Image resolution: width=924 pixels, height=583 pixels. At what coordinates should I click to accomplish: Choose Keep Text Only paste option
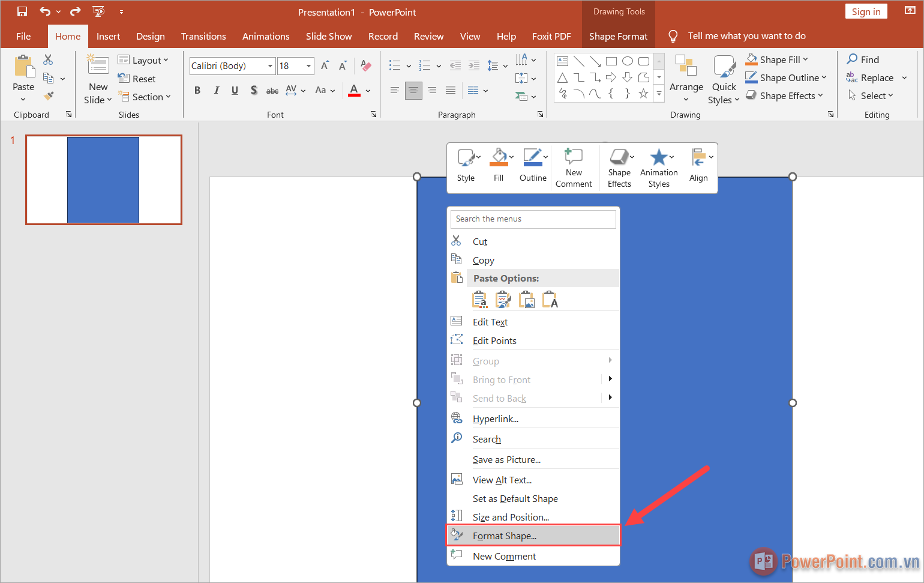pyautogui.click(x=550, y=299)
